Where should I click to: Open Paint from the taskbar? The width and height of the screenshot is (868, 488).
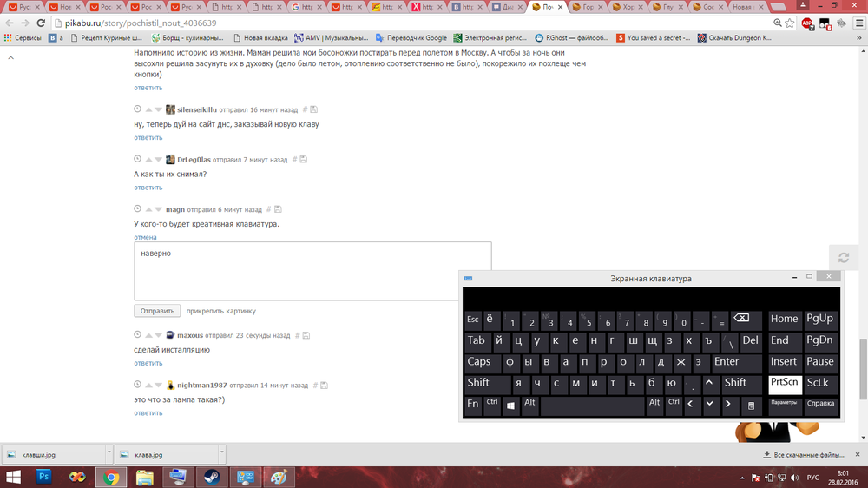[279, 477]
